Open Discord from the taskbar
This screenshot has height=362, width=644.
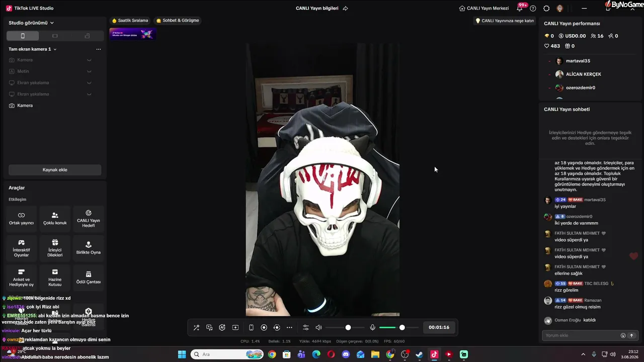(346, 354)
